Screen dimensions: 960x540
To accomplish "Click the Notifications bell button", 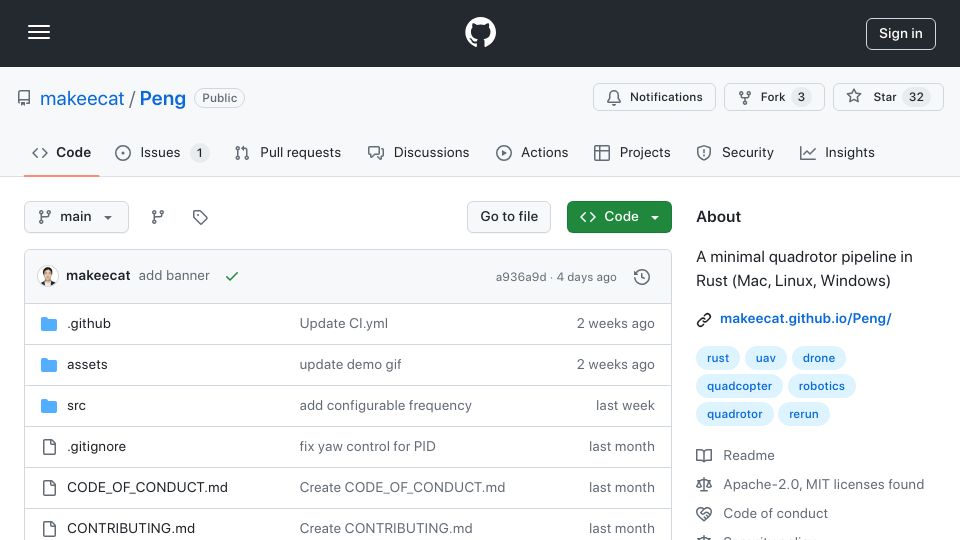I will 654,97.
